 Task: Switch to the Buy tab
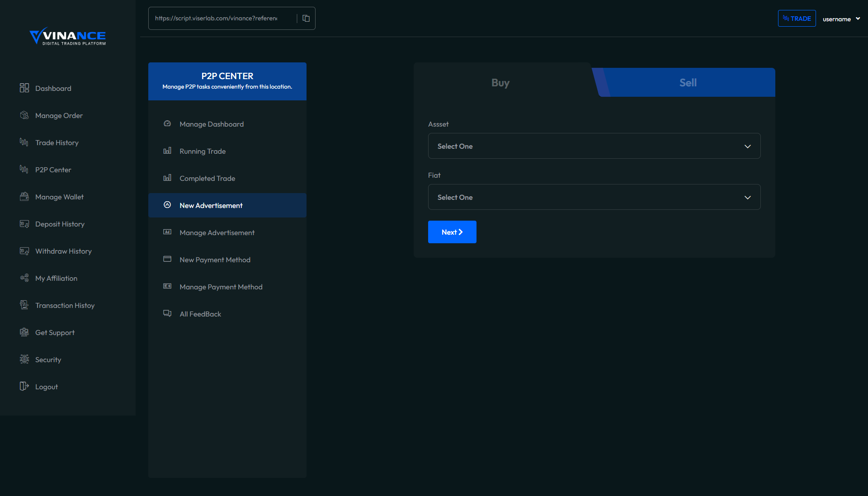(500, 83)
